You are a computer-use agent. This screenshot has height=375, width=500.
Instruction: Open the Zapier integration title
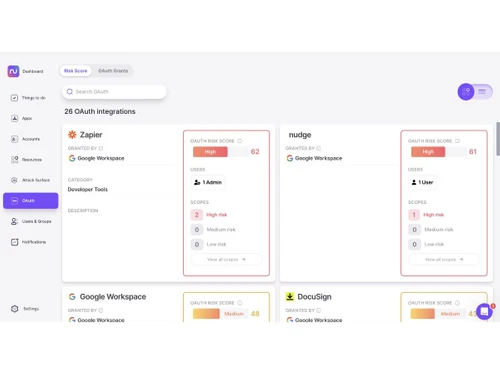91,135
